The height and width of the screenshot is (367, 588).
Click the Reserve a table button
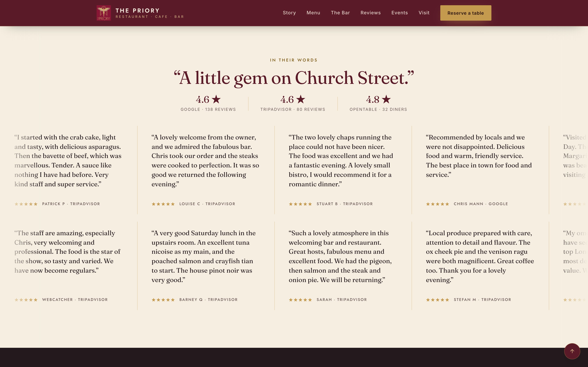(465, 13)
